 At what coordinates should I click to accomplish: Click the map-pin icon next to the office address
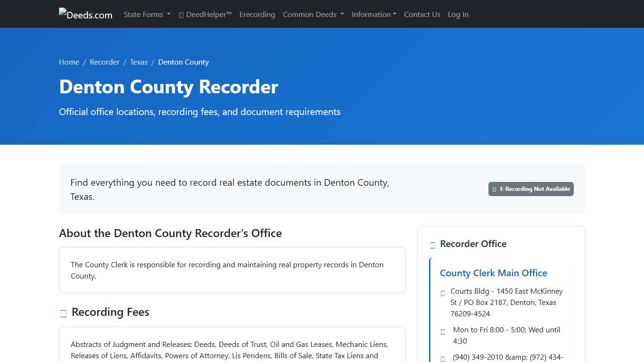coord(443,293)
